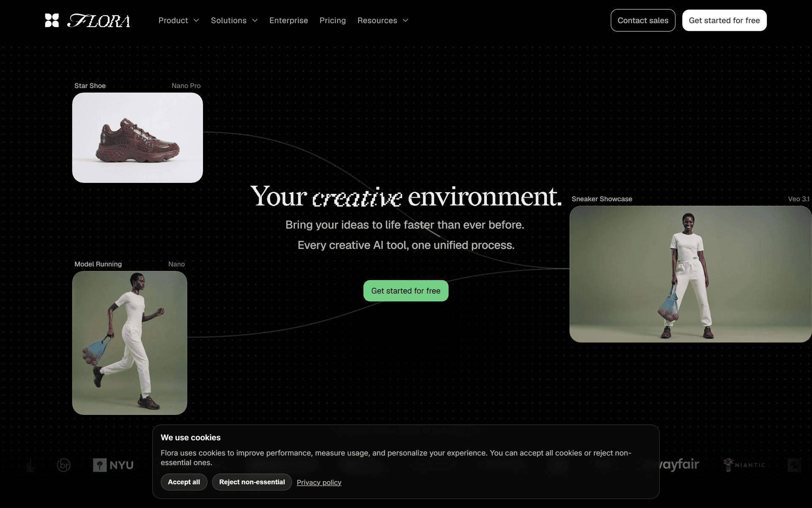Click the FLORA wordmark in header
812x508 pixels.
pyautogui.click(x=99, y=21)
